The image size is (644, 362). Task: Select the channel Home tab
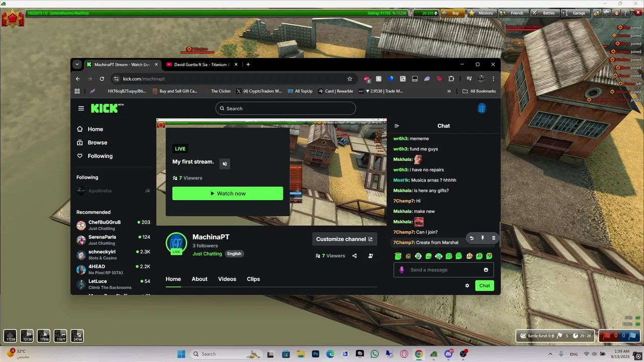[x=173, y=279]
